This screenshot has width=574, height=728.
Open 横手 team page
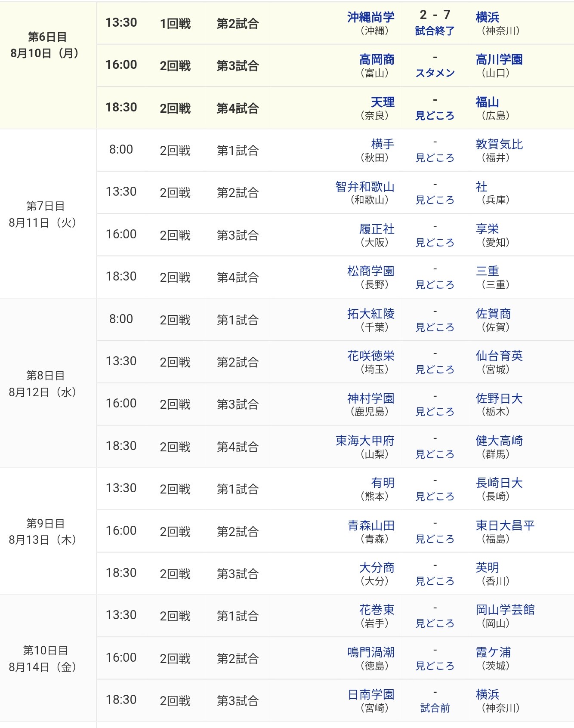tap(383, 144)
